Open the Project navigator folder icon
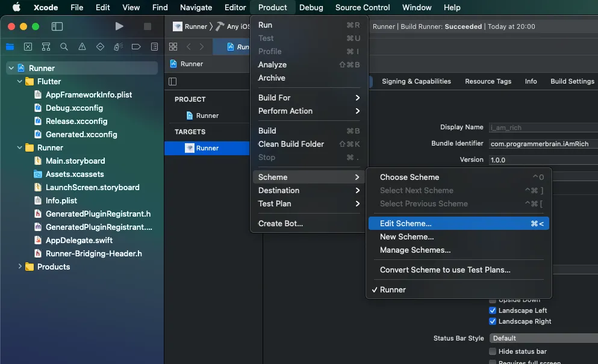The height and width of the screenshot is (364, 598). click(x=10, y=47)
